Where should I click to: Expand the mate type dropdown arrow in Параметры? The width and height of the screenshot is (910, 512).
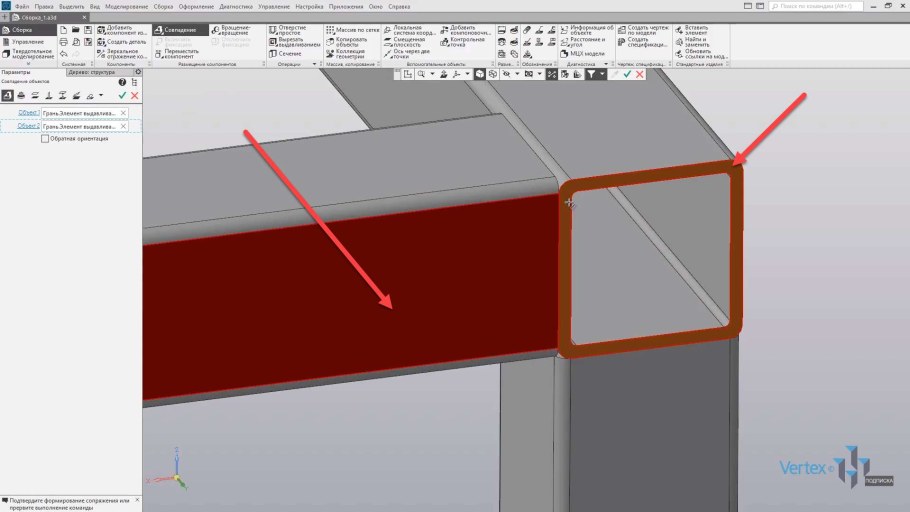click(x=100, y=95)
